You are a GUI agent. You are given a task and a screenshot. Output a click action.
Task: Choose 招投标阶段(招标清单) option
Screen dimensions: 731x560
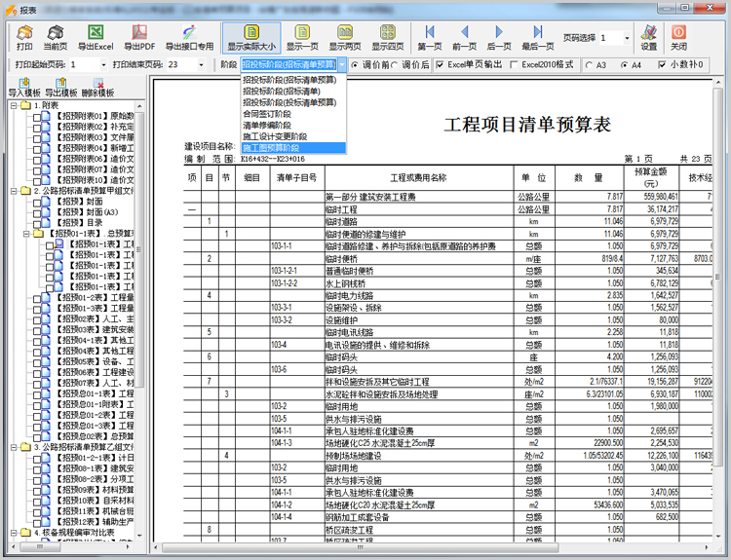coord(293,92)
